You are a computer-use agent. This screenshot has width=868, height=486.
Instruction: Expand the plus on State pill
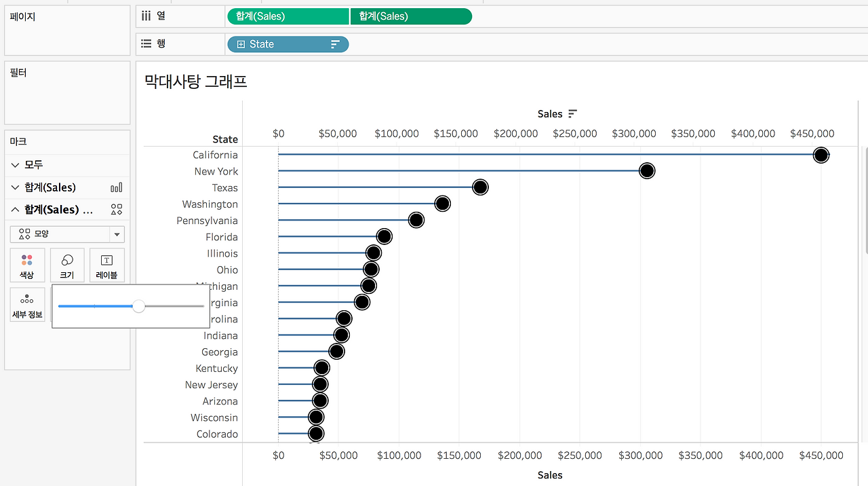(x=241, y=44)
